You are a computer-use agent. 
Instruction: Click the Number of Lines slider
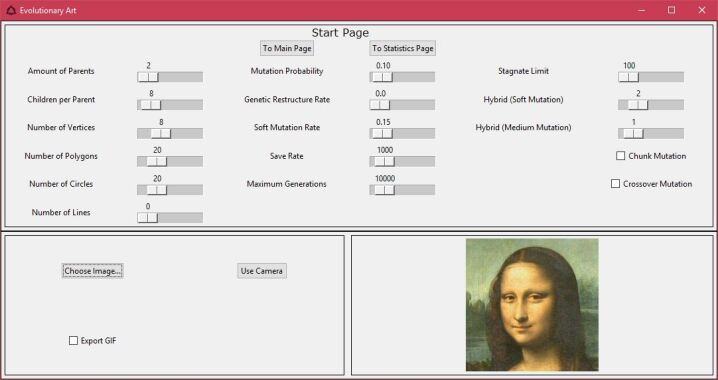[170, 217]
